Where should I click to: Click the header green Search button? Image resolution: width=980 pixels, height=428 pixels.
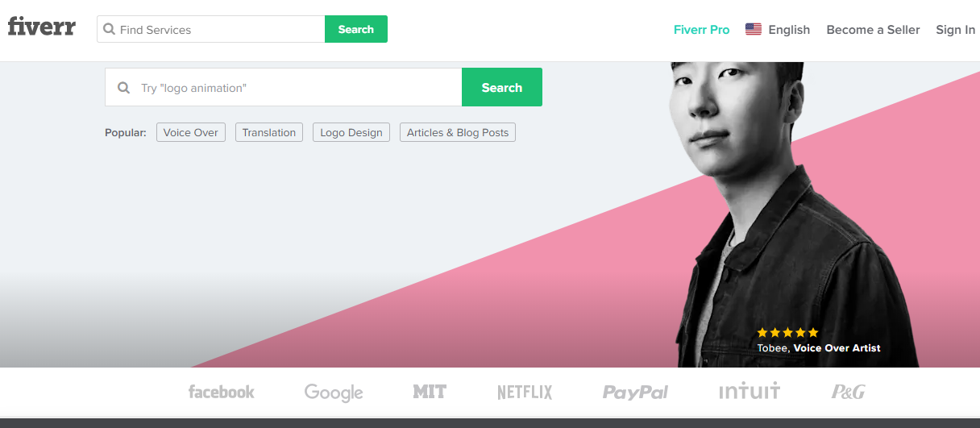(356, 29)
